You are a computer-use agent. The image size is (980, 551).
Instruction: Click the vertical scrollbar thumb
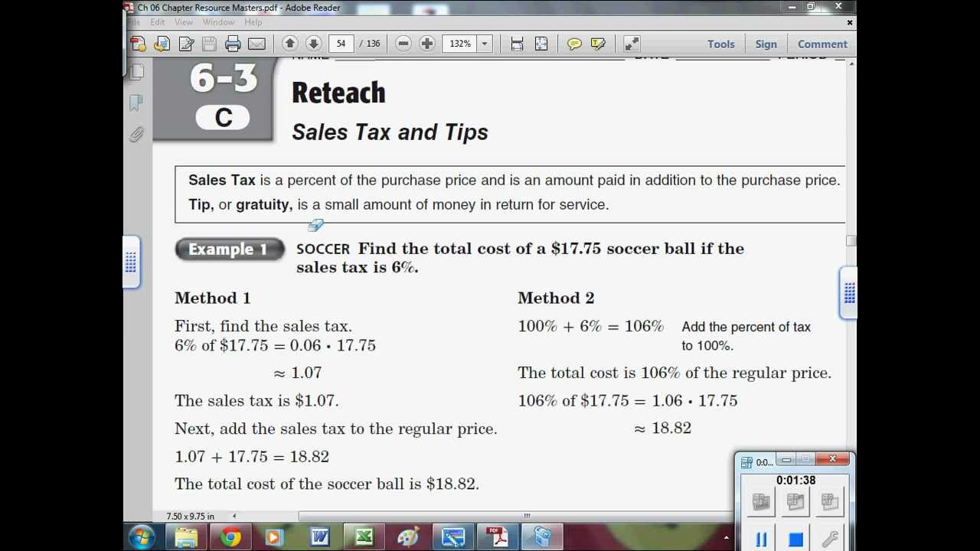point(851,240)
